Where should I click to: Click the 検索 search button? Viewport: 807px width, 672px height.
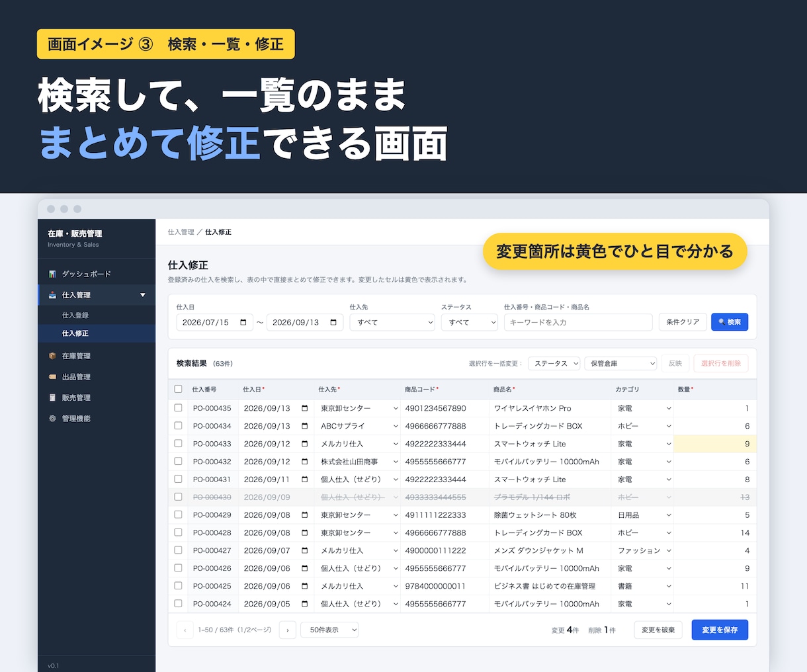(x=730, y=321)
